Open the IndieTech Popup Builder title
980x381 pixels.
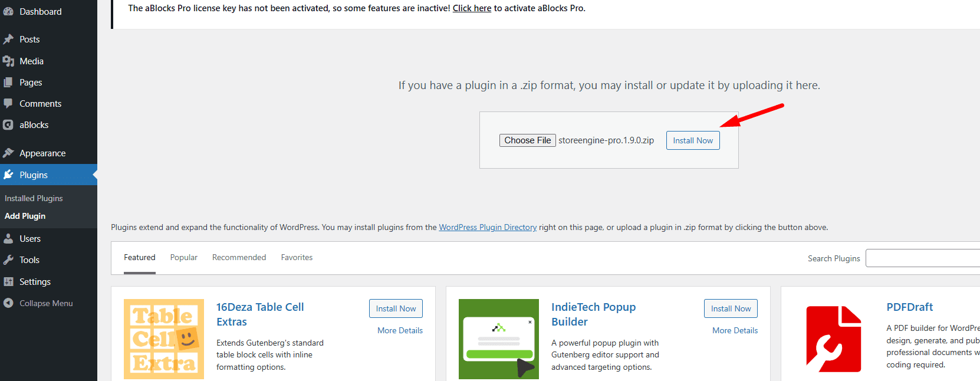click(x=593, y=314)
